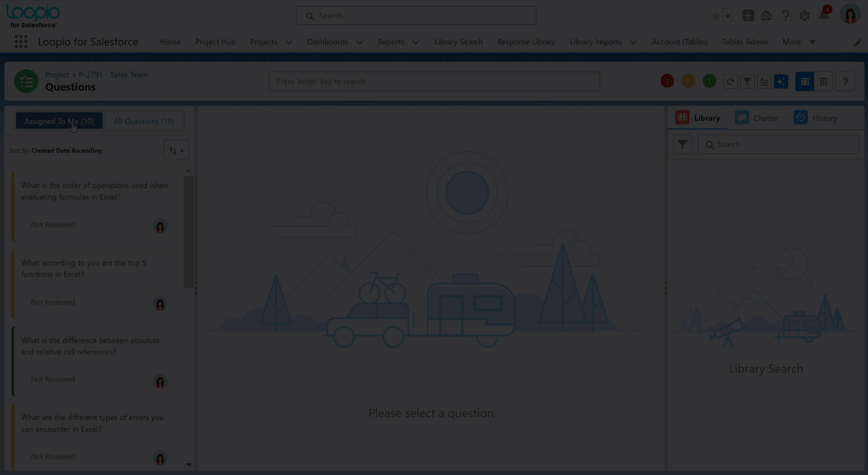Select the order of operations question card
This screenshot has height=475, width=868.
94,207
